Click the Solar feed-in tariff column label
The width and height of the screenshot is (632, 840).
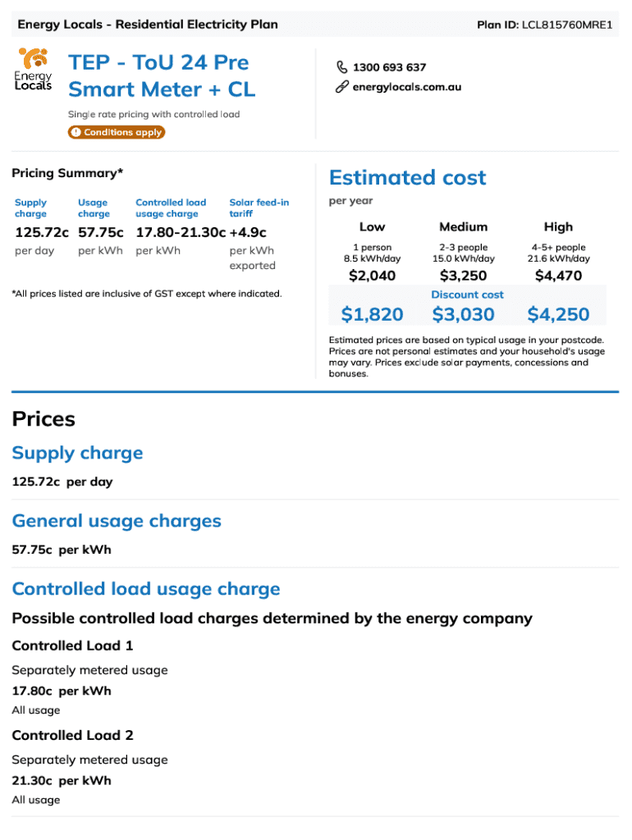(x=259, y=208)
